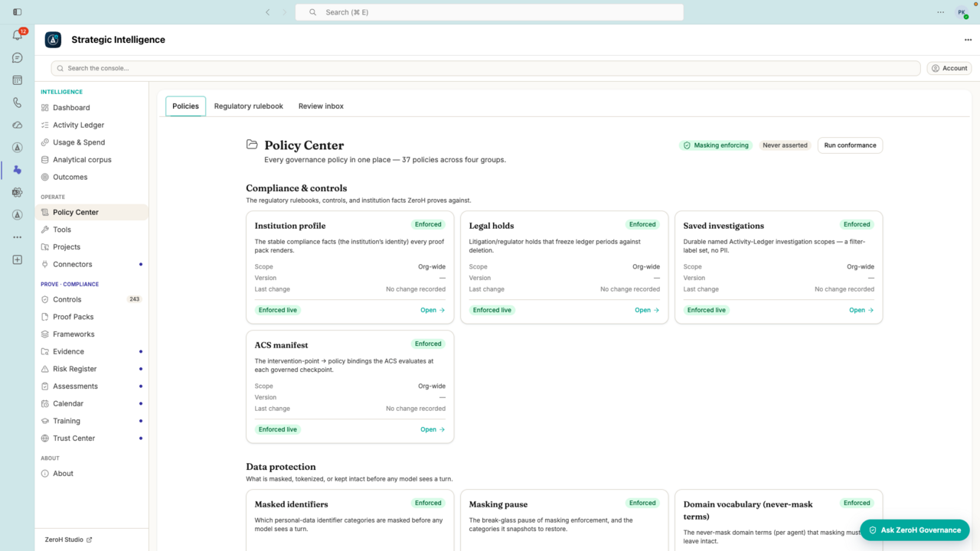This screenshot has height=551, width=980.
Task: Click the Institution profile card title
Action: click(290, 226)
